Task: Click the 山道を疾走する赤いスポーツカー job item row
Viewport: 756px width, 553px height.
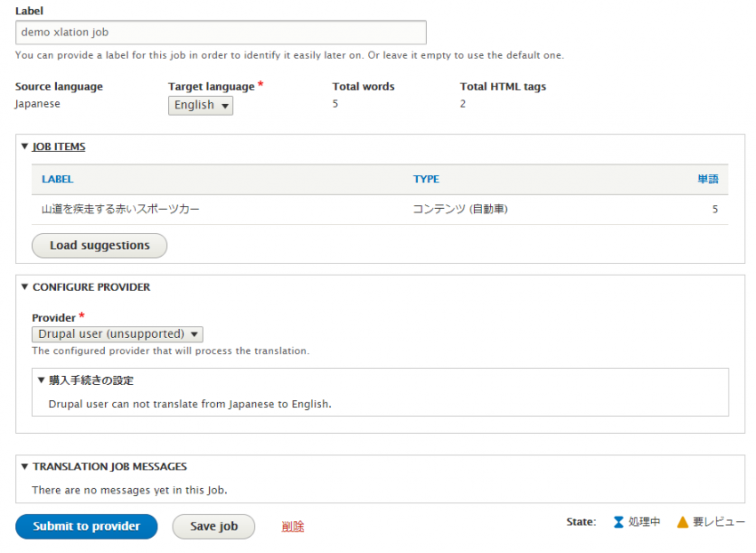Action: pyautogui.click(x=121, y=210)
